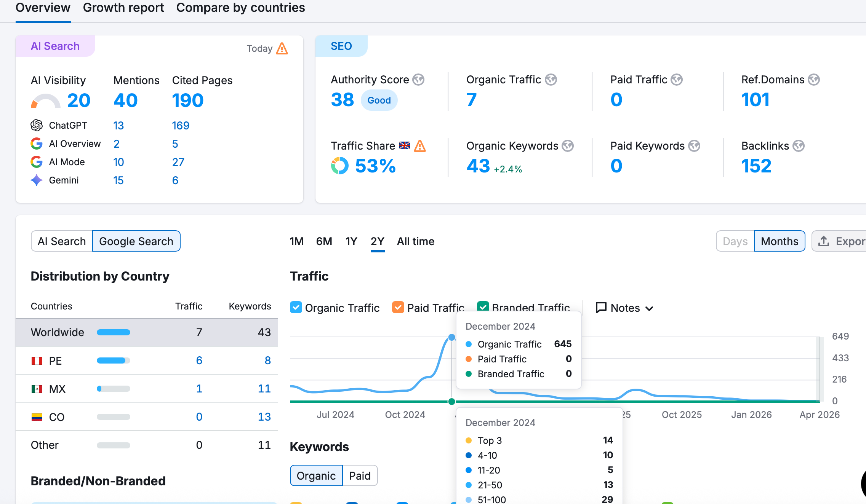The image size is (866, 504).
Task: Switch keywords to Paid
Action: (x=360, y=475)
